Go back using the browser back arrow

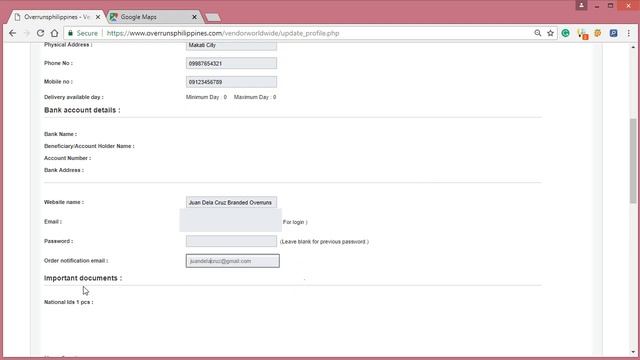click(13, 33)
